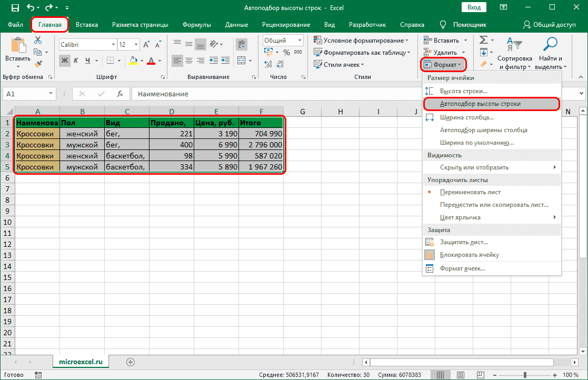Open the Общий number format dropdown
Viewport: 588px width, 380px height.
(300, 41)
